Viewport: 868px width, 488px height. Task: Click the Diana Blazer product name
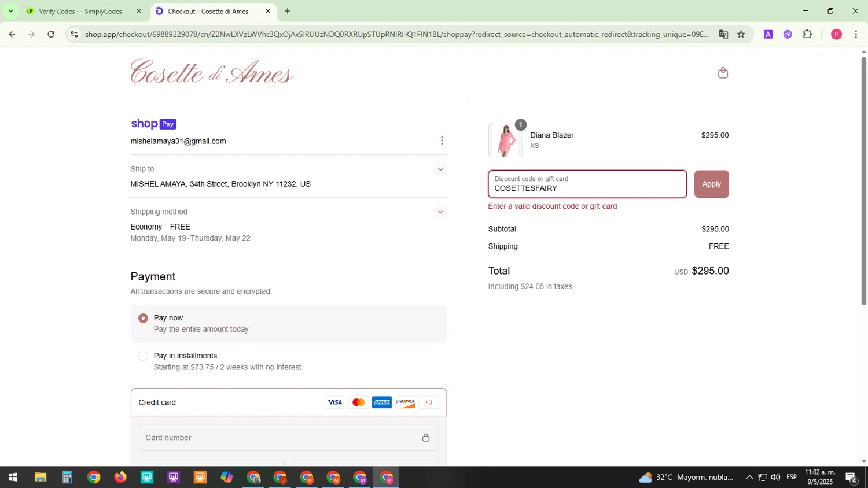(552, 135)
